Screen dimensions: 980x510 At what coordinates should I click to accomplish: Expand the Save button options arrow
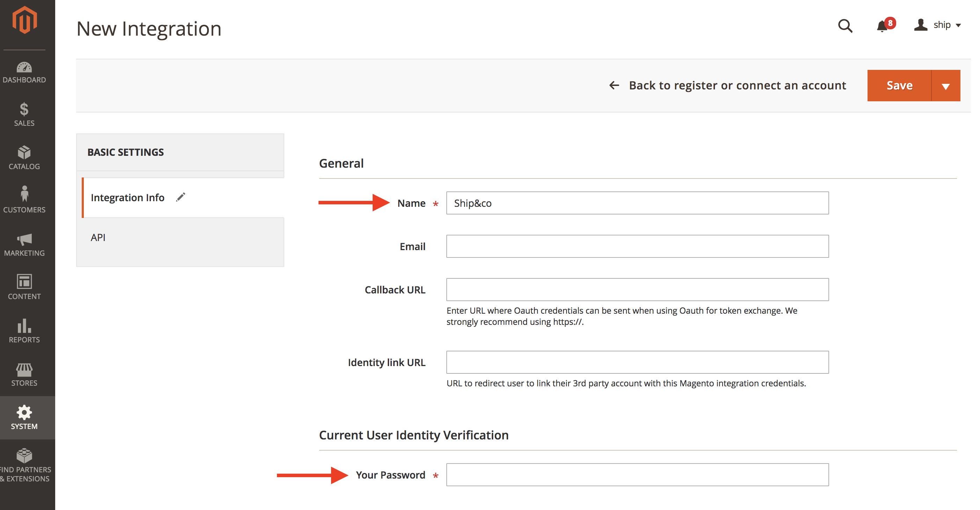(x=946, y=86)
